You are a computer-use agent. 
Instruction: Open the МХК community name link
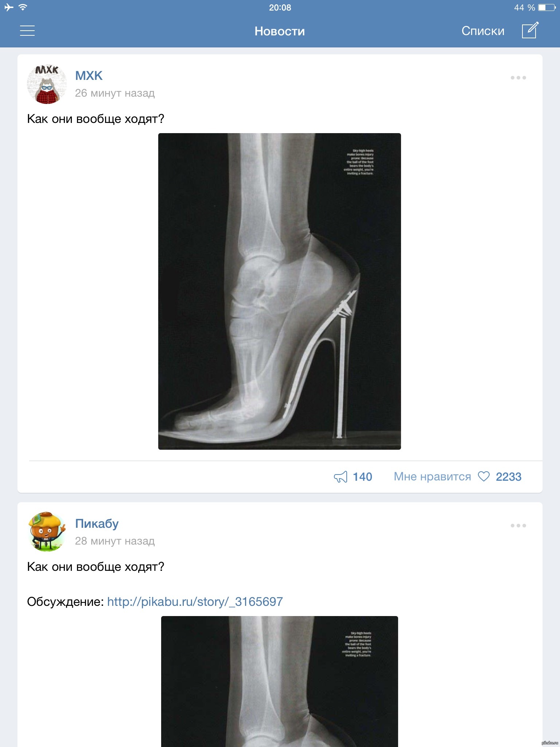pyautogui.click(x=89, y=76)
